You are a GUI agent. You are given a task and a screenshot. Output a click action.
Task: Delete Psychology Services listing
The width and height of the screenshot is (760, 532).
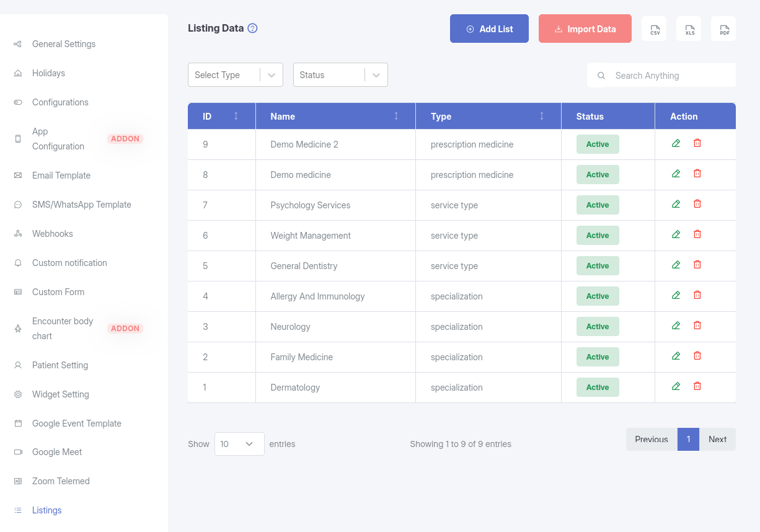click(x=697, y=204)
